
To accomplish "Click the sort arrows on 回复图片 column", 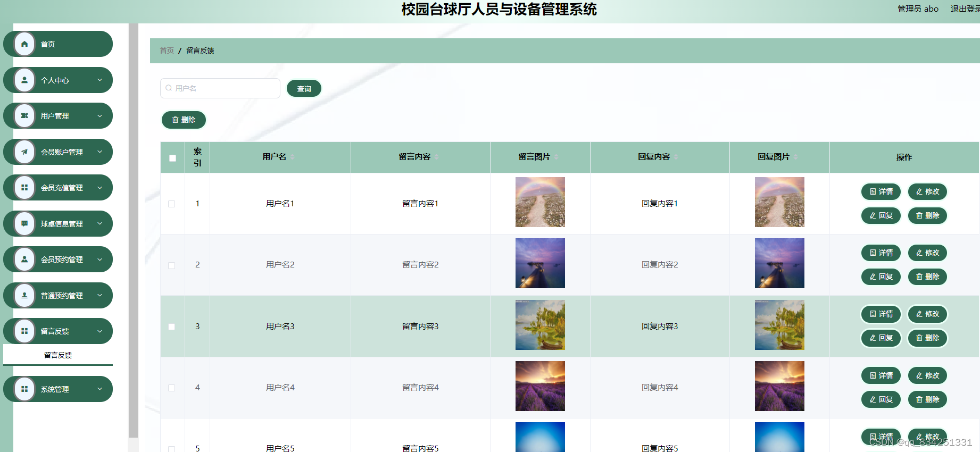I will pos(795,157).
